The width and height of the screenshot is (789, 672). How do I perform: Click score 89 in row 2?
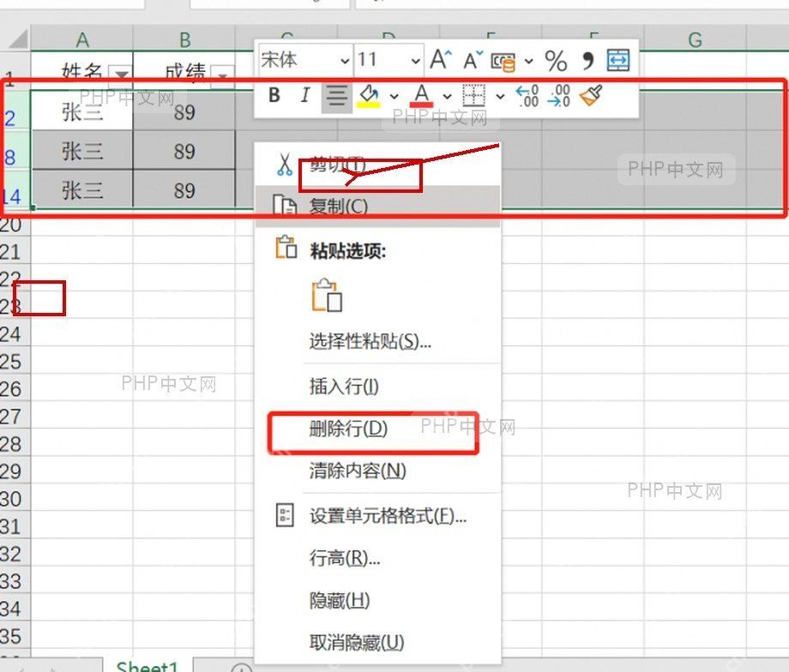pos(184,111)
